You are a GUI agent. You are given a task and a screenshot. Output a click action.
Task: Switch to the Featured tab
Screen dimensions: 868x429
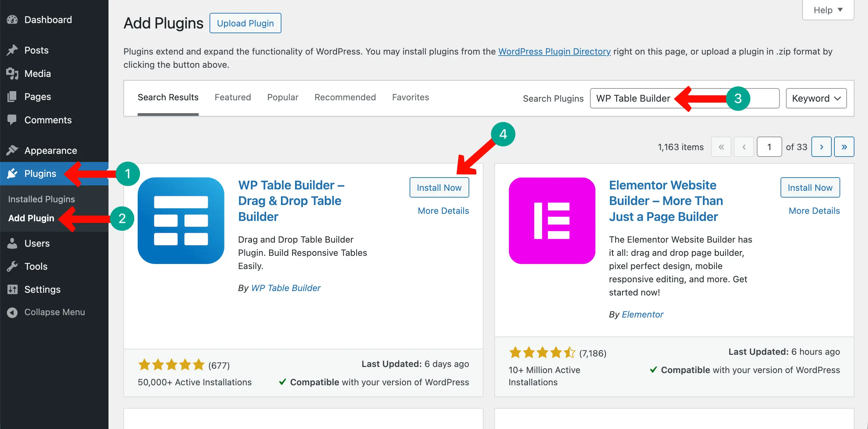(x=233, y=97)
